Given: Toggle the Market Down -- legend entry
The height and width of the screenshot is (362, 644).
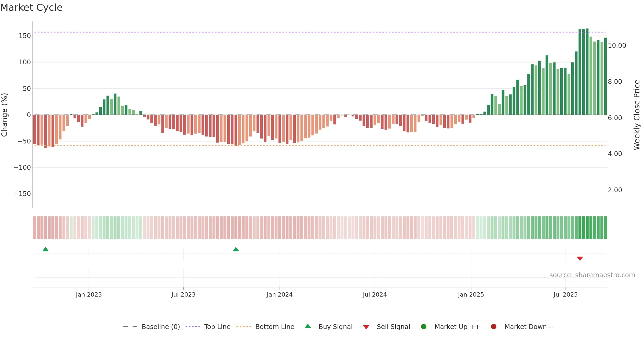Looking at the screenshot, I should tap(522, 327).
